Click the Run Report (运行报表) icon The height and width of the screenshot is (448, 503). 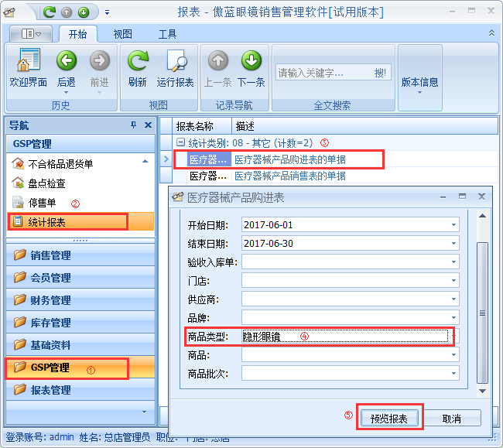click(176, 62)
